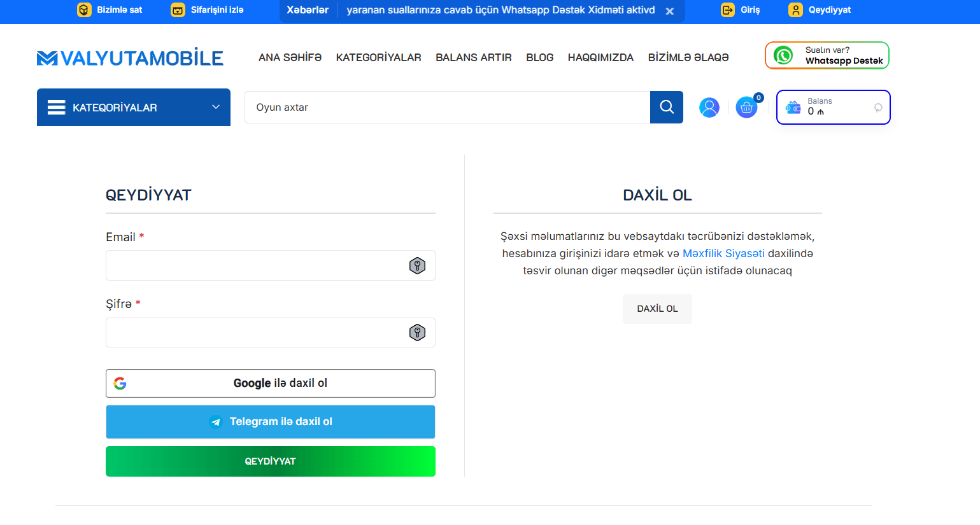Open the user account profile icon
This screenshot has width=980, height=525.
tap(709, 108)
